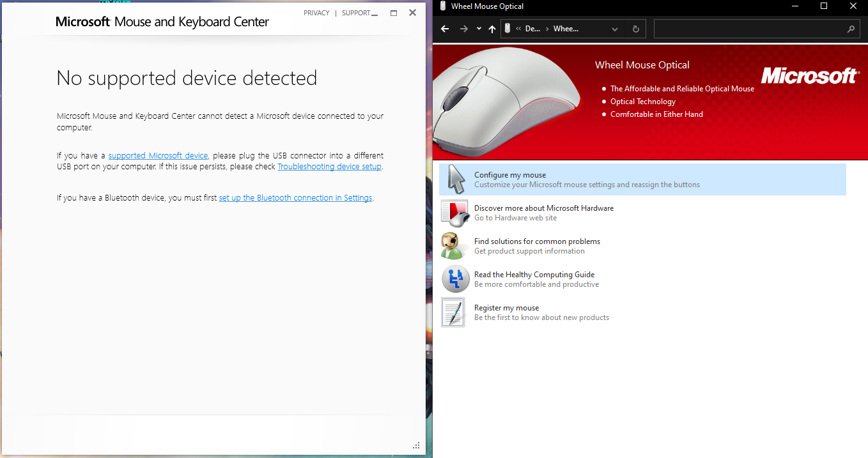The width and height of the screenshot is (868, 458).
Task: Click the Find solutions headset person icon
Action: (453, 246)
